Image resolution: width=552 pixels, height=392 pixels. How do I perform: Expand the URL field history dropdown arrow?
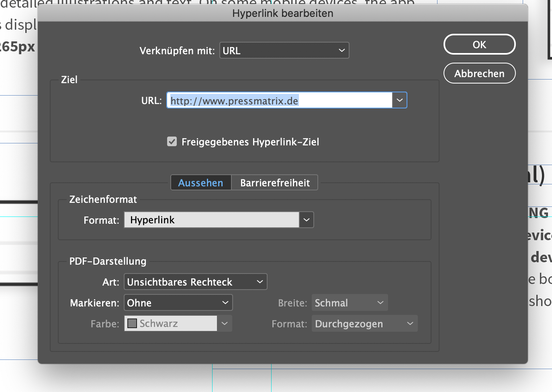tap(399, 100)
